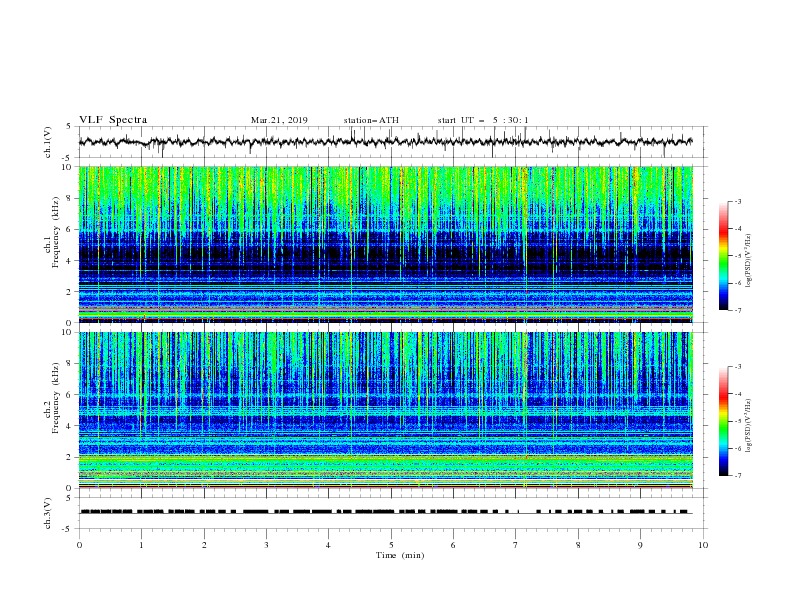The image size is (792, 612).
Task: Click time axis tick label '6'
Action: click(453, 545)
